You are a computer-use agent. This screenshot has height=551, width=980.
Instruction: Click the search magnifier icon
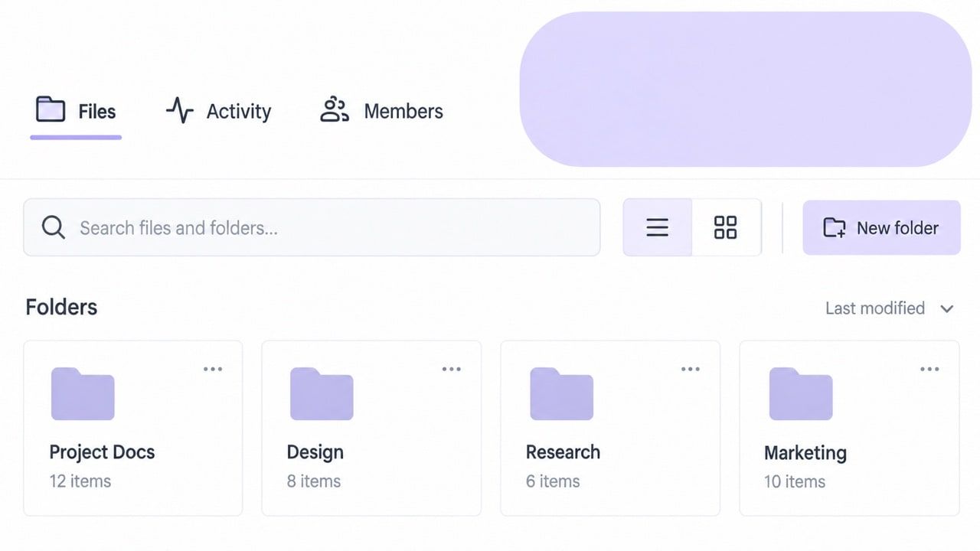(x=53, y=227)
